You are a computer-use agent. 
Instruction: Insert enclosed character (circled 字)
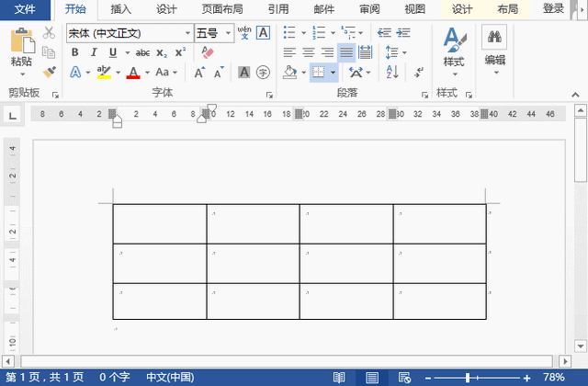click(264, 72)
